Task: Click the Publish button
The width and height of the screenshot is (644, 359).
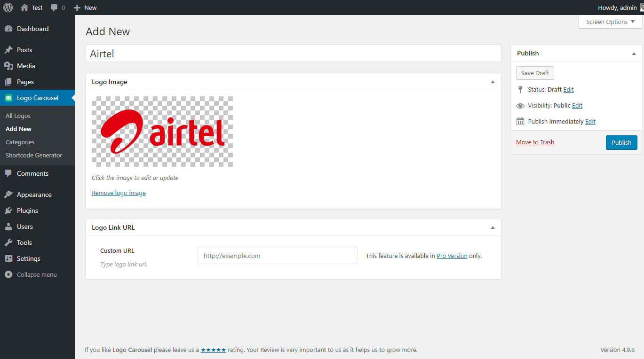Action: click(621, 142)
